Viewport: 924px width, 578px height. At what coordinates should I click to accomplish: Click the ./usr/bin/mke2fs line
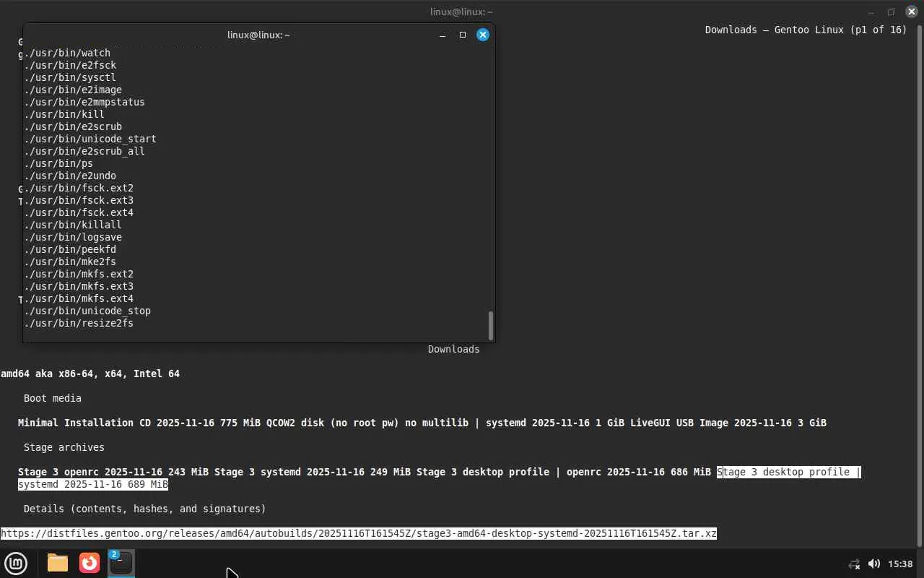pos(70,262)
